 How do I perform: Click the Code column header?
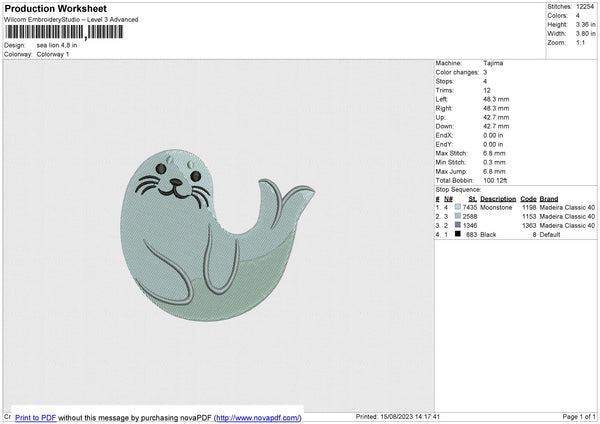tap(528, 199)
